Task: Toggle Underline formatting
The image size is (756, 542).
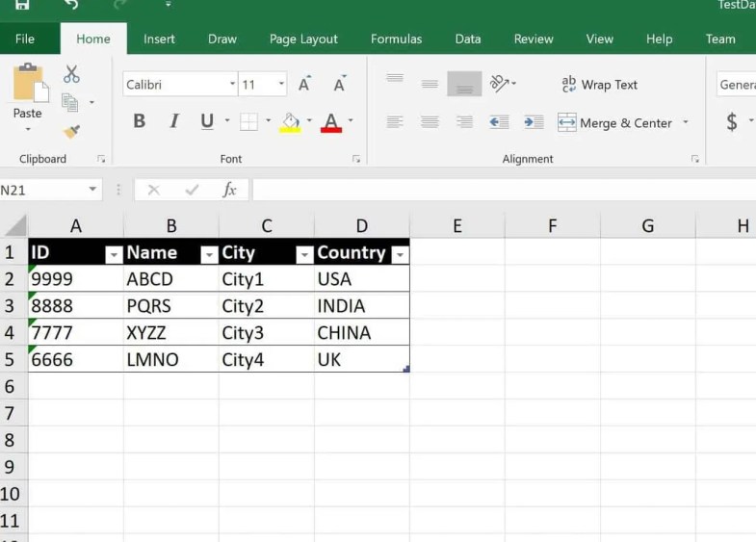Action: point(207,121)
